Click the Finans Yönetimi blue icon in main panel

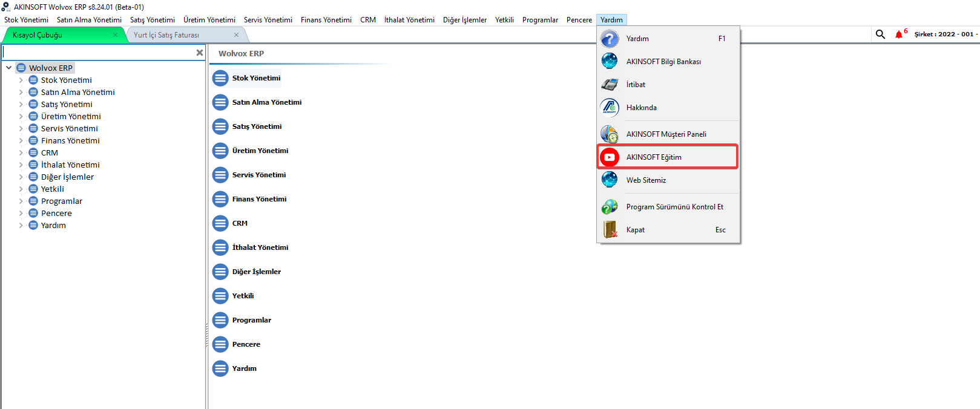click(220, 199)
